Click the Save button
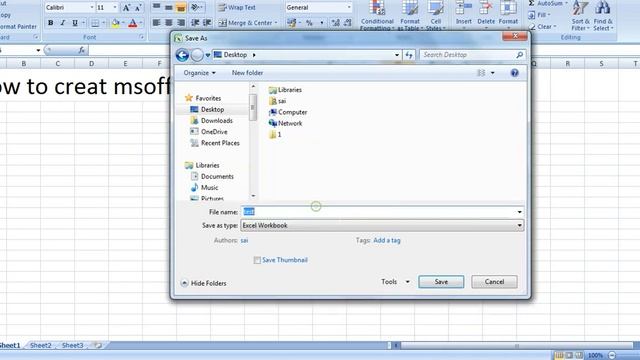Screen dimensions: 640x360 [x=441, y=282]
